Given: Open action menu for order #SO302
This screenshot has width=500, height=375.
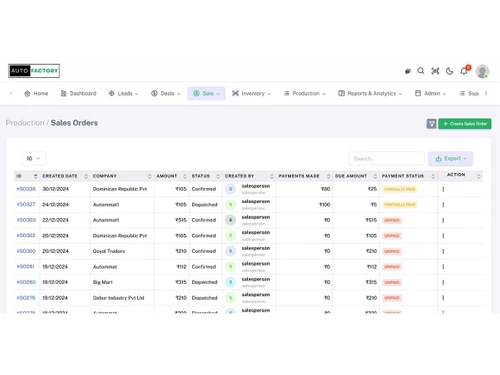Looking at the screenshot, I should [x=443, y=235].
